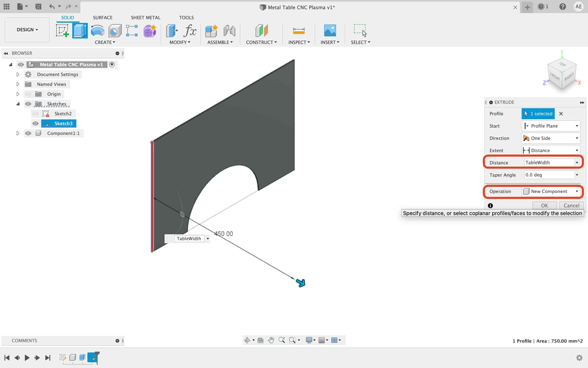Expand the Named Views node
The image size is (588, 368).
click(18, 84)
